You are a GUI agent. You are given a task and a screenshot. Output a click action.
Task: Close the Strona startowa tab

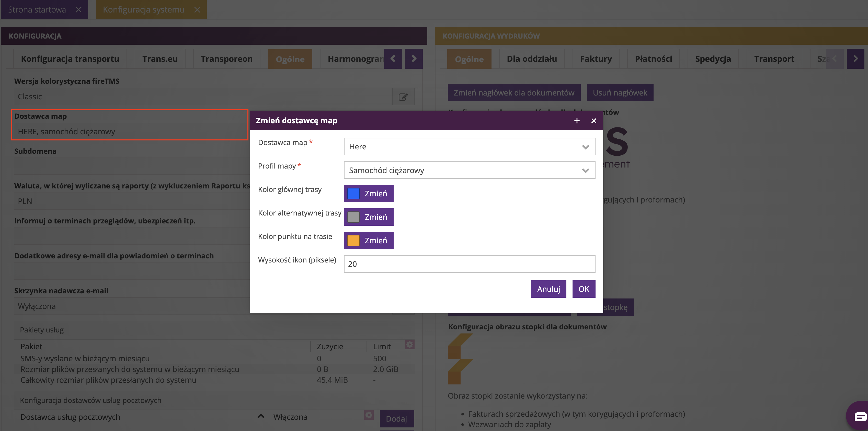coord(78,9)
